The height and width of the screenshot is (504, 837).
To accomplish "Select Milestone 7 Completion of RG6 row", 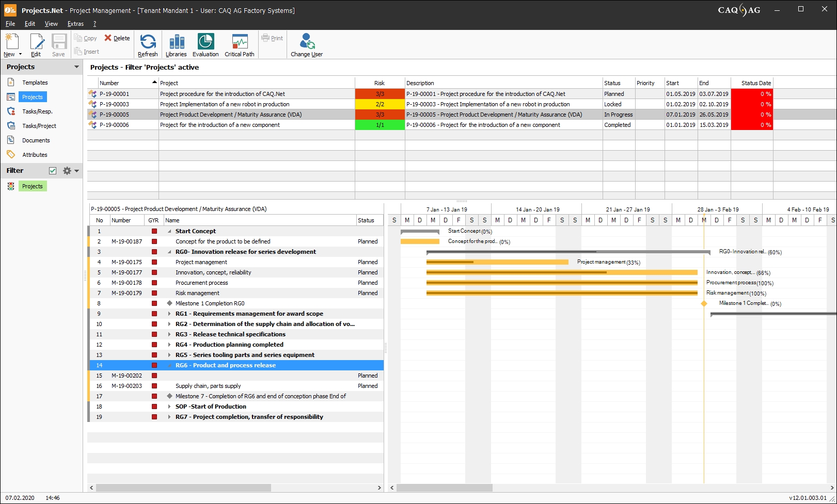I will [235, 396].
